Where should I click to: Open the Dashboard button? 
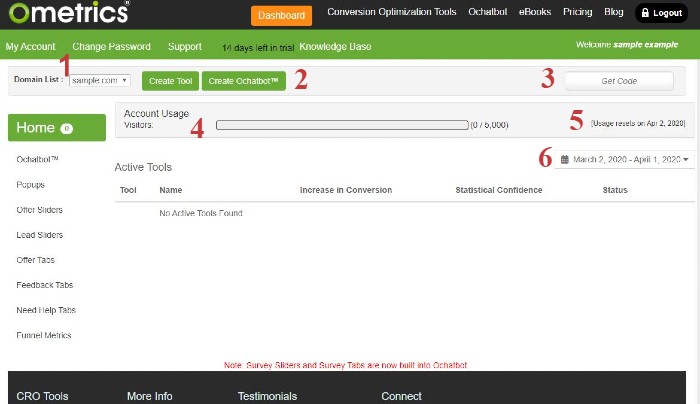pos(281,16)
